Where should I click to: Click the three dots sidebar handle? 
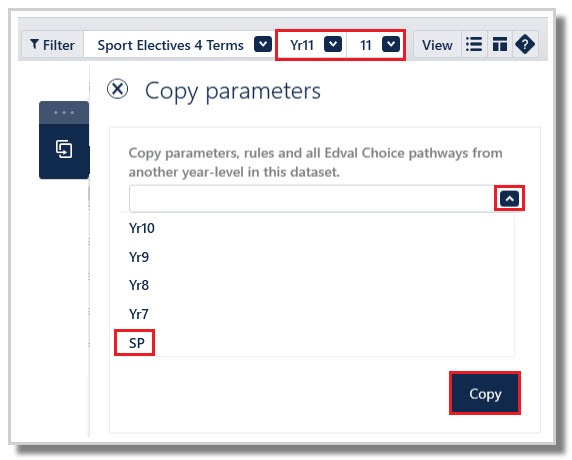pos(64,113)
